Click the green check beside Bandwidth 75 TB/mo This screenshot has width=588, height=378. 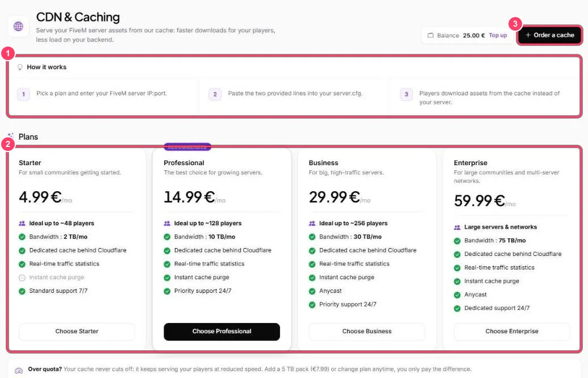(x=457, y=241)
